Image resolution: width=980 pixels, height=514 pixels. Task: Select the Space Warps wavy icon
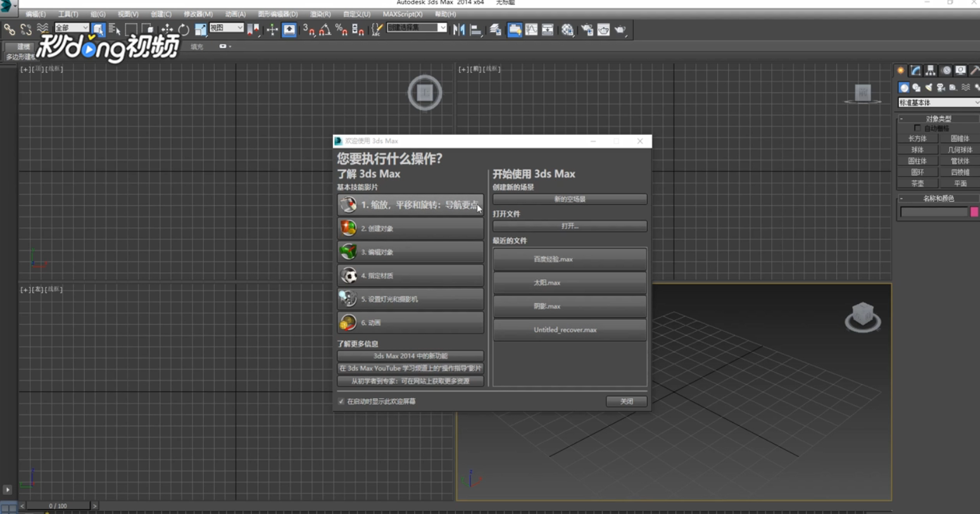tap(965, 87)
